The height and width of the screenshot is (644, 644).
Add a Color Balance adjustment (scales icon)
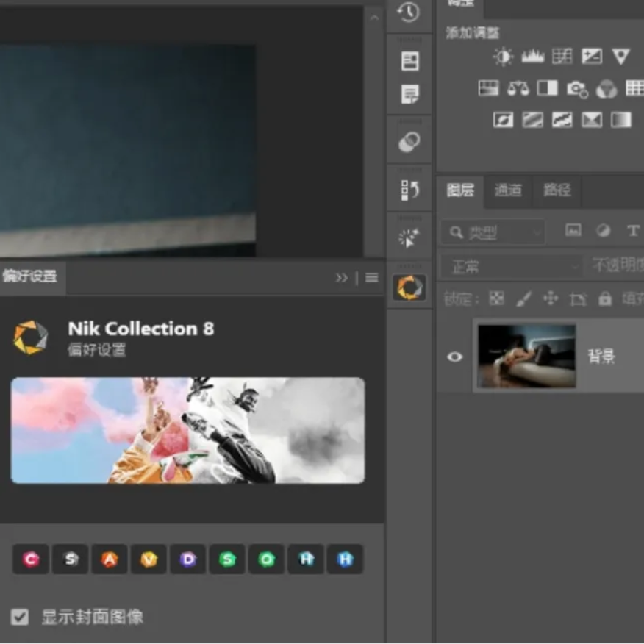pos(518,88)
